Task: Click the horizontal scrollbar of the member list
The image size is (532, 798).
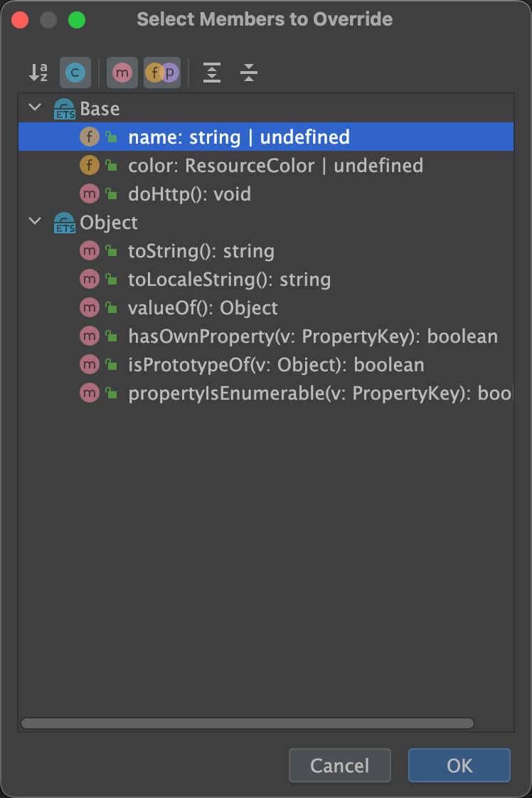Action: click(x=248, y=723)
